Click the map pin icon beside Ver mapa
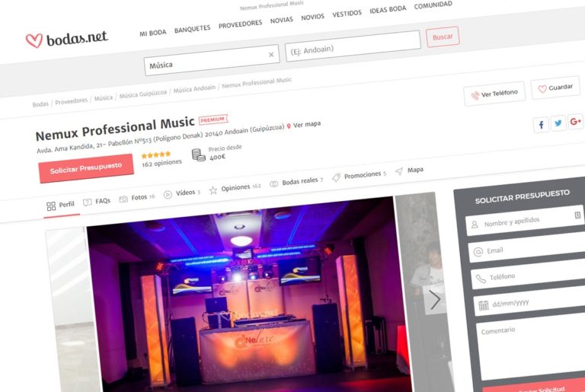Screen dimensions: 585x392 289,126
